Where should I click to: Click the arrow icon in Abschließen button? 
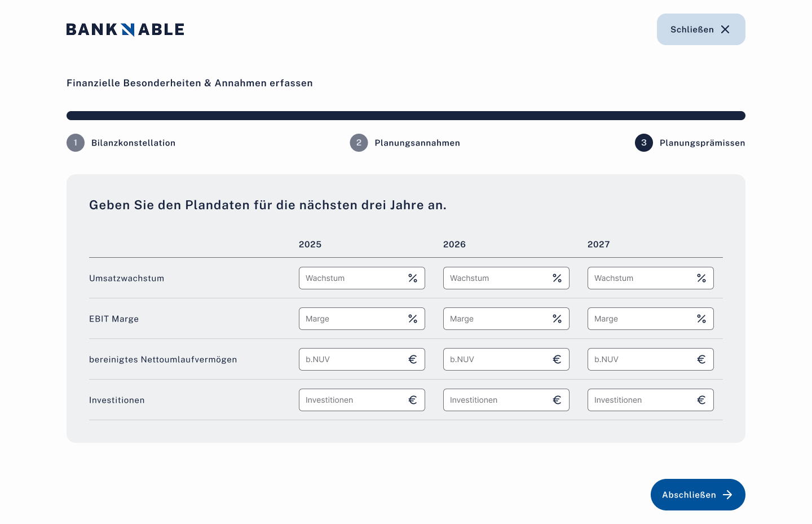727,495
